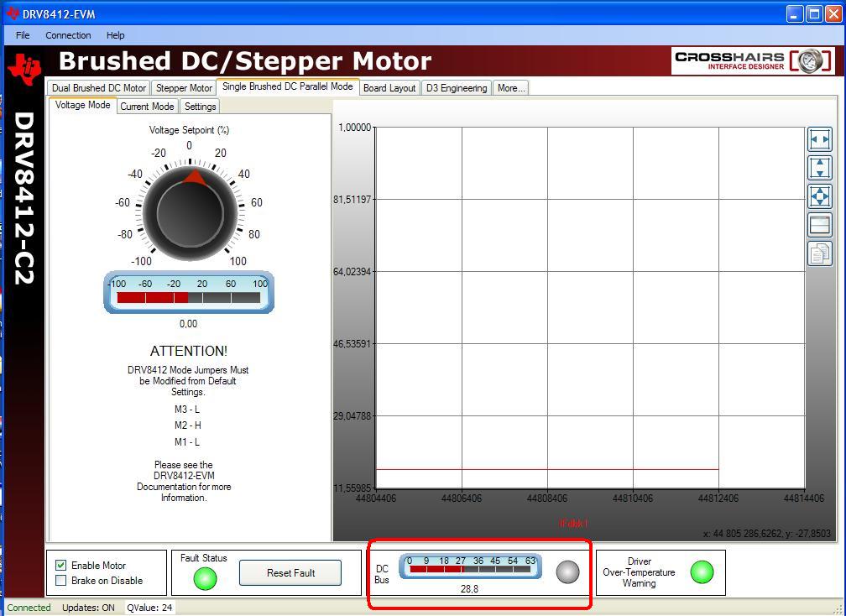Click the vertical zoom fit chart icon
The height and width of the screenshot is (616, 846).
(x=819, y=168)
